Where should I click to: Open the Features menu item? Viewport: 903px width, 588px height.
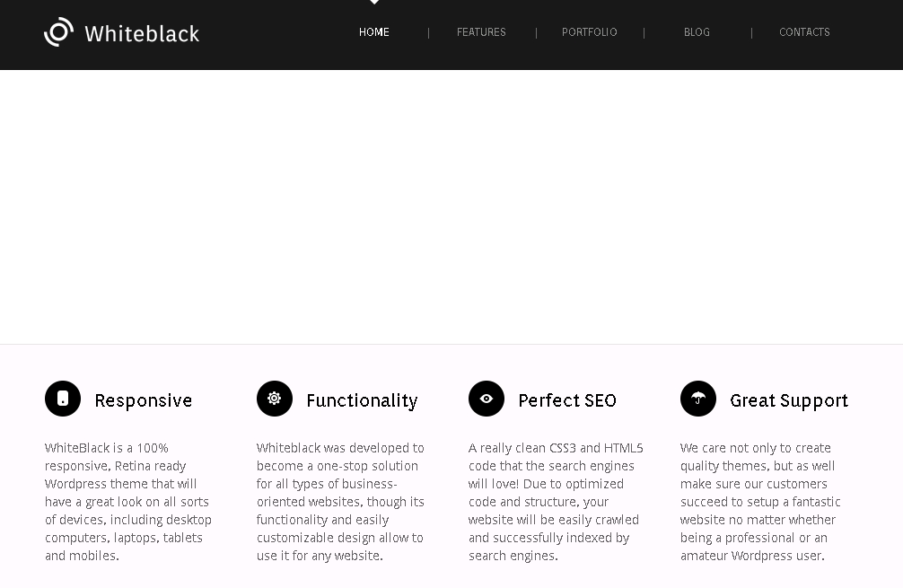point(481,32)
